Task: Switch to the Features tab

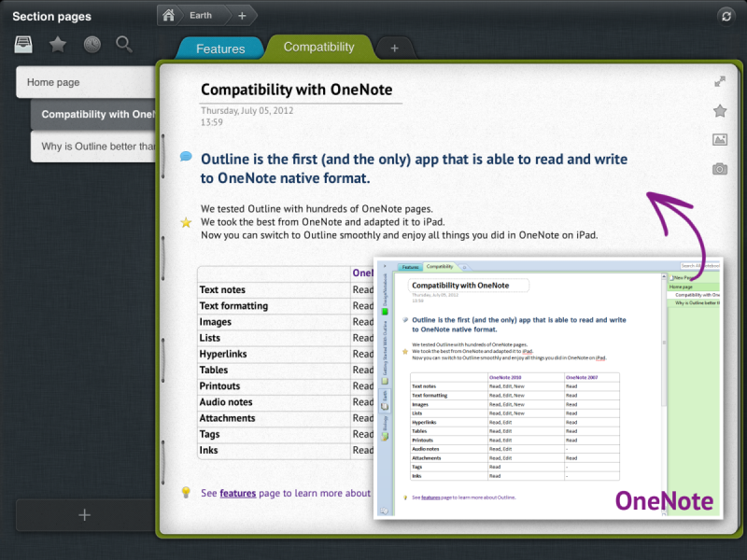Action: tap(219, 49)
